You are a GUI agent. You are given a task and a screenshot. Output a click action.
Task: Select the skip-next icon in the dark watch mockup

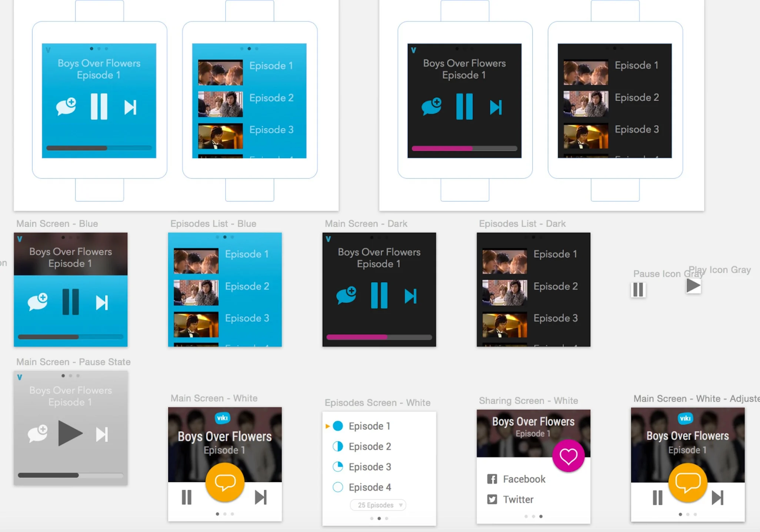coord(496,107)
